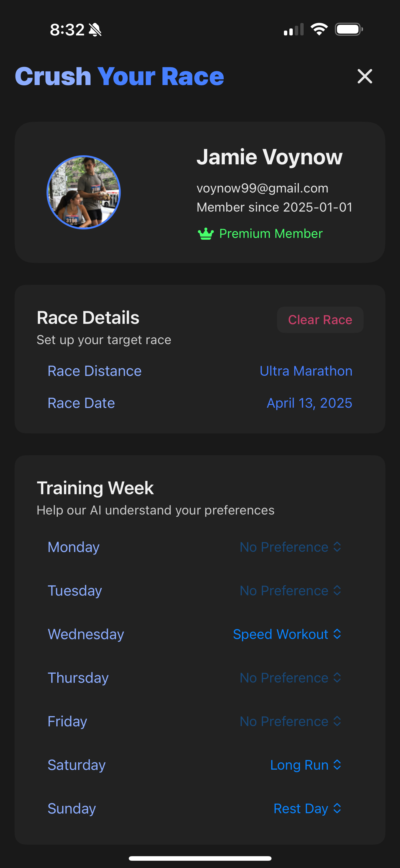
Task: Change Wednesday's Speed Workout selection
Action: [x=287, y=634]
